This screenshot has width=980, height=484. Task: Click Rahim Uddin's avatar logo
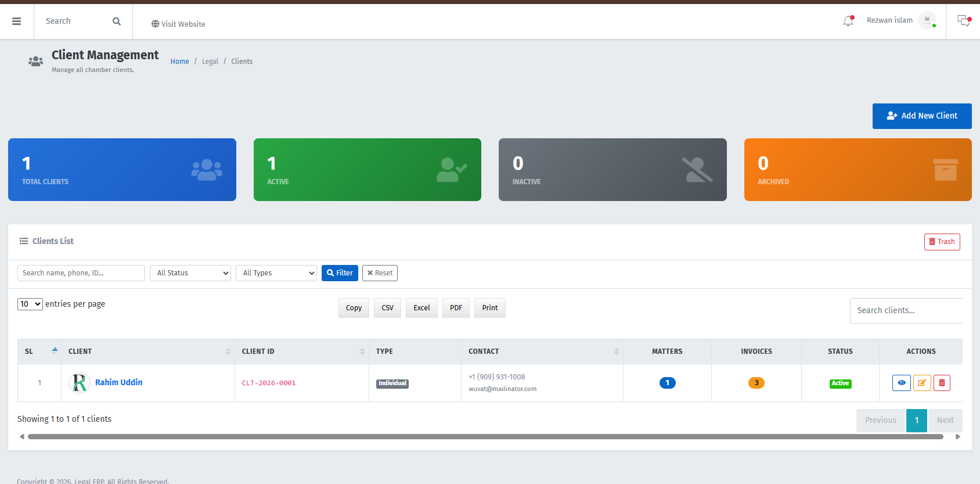pos(80,383)
